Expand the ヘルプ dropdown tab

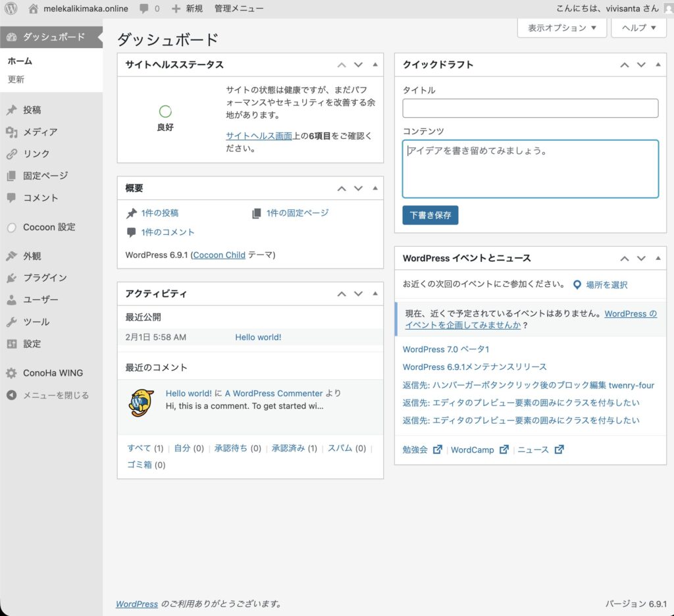tap(638, 28)
